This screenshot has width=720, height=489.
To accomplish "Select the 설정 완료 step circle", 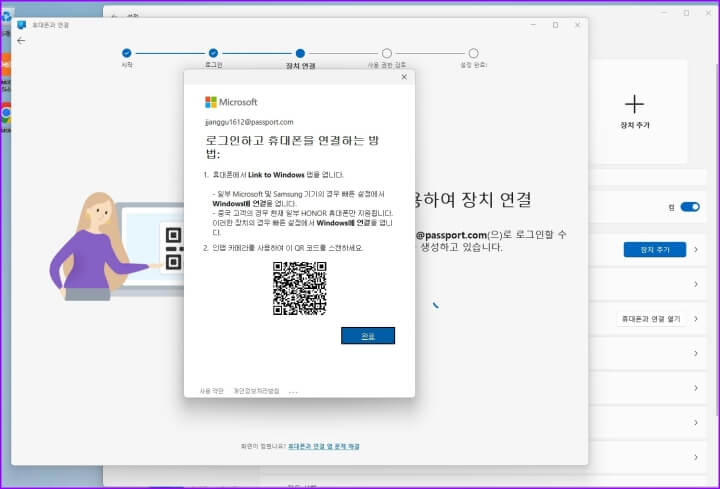I will 473,53.
